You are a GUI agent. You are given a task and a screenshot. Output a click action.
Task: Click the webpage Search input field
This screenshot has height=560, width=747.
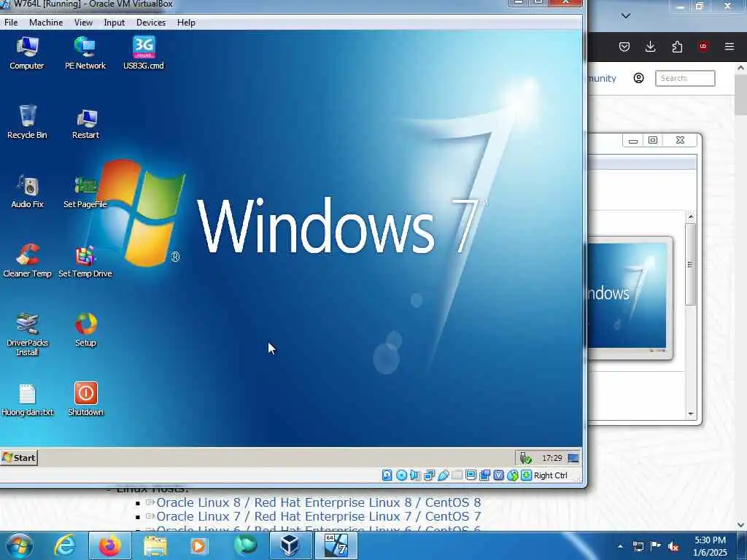coord(685,78)
